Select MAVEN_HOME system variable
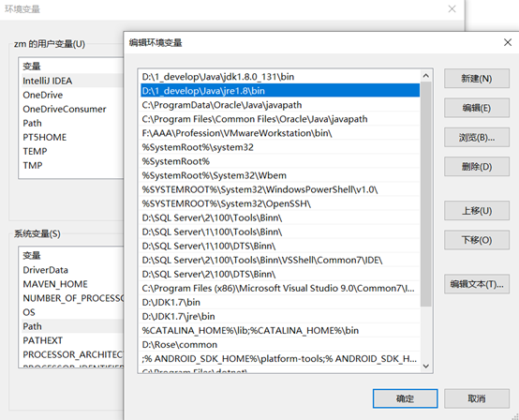 tap(71, 284)
